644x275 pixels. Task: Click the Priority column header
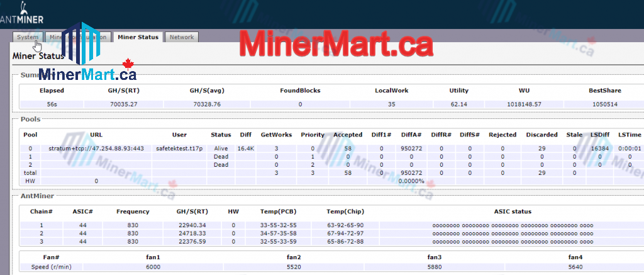tap(313, 135)
